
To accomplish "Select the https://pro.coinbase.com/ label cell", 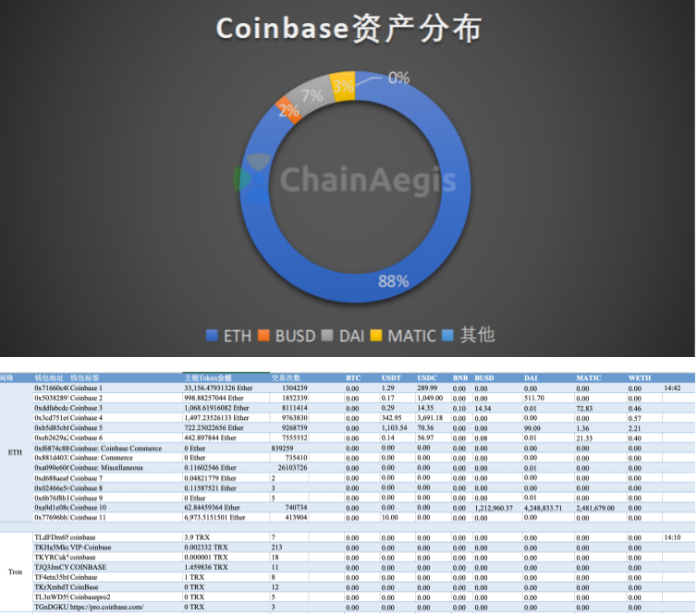I will (126, 607).
